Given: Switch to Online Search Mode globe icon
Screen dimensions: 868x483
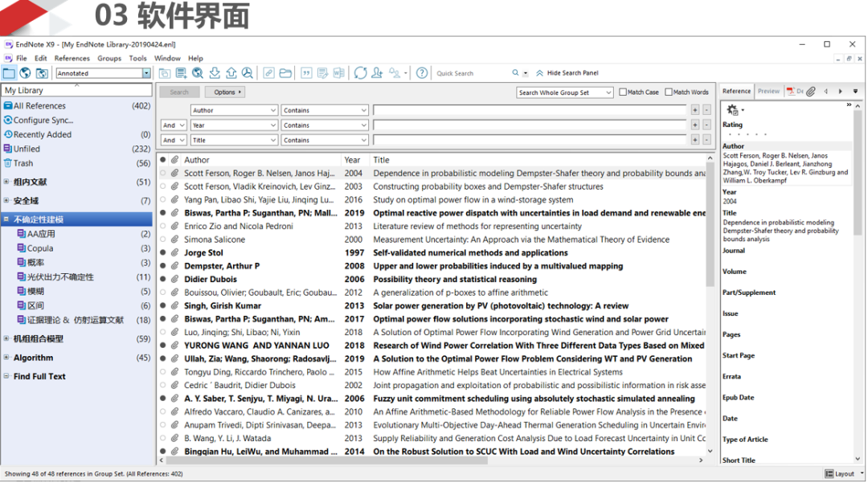Looking at the screenshot, I should [x=25, y=73].
